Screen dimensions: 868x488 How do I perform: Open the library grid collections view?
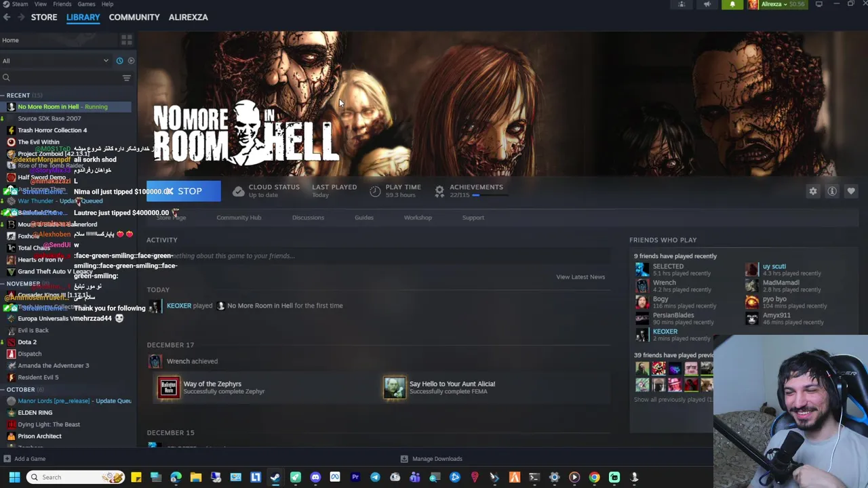click(x=126, y=40)
